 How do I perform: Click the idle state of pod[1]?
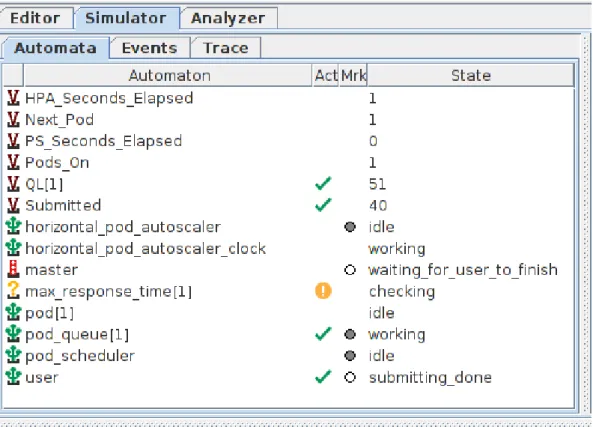382,313
